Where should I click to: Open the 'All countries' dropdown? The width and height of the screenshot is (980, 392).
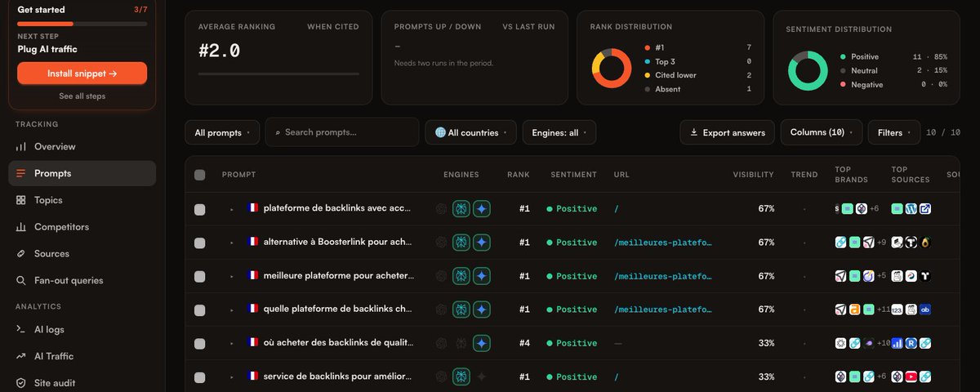click(470, 132)
